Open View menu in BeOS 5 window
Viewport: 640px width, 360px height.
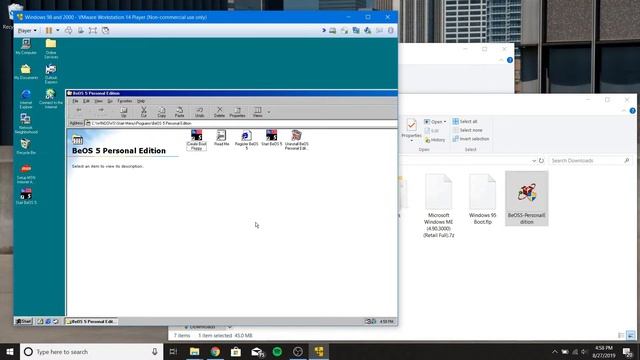pyautogui.click(x=98, y=101)
